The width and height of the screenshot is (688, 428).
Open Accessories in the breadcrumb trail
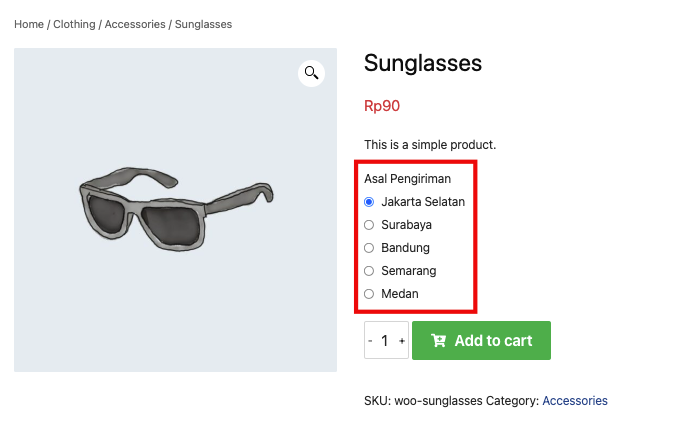pos(134,24)
